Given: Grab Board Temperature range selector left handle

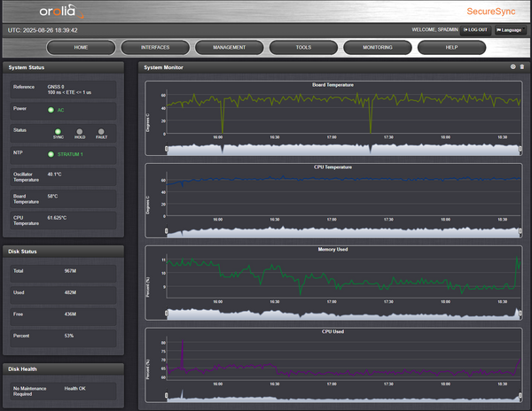Looking at the screenshot, I should point(167,149).
